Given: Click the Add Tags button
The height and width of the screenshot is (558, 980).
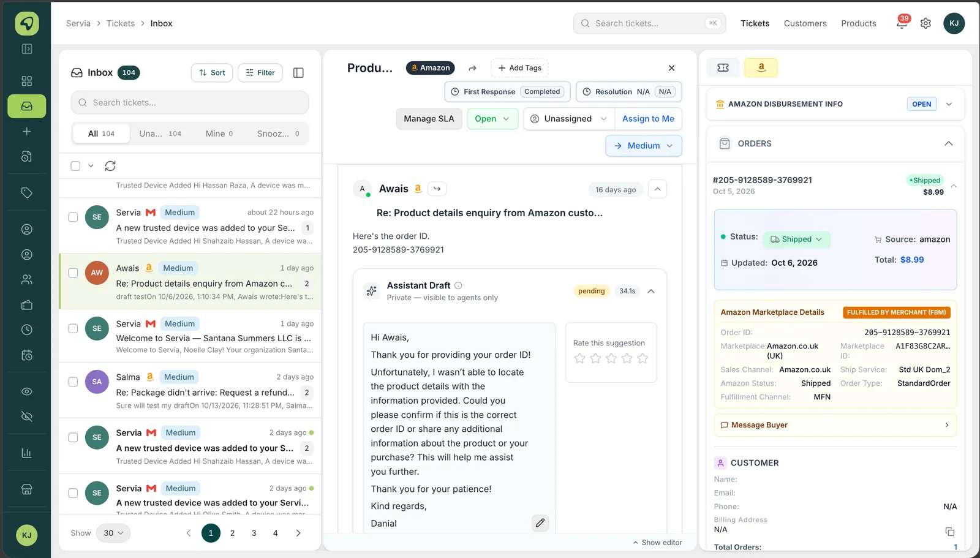Looking at the screenshot, I should 519,68.
